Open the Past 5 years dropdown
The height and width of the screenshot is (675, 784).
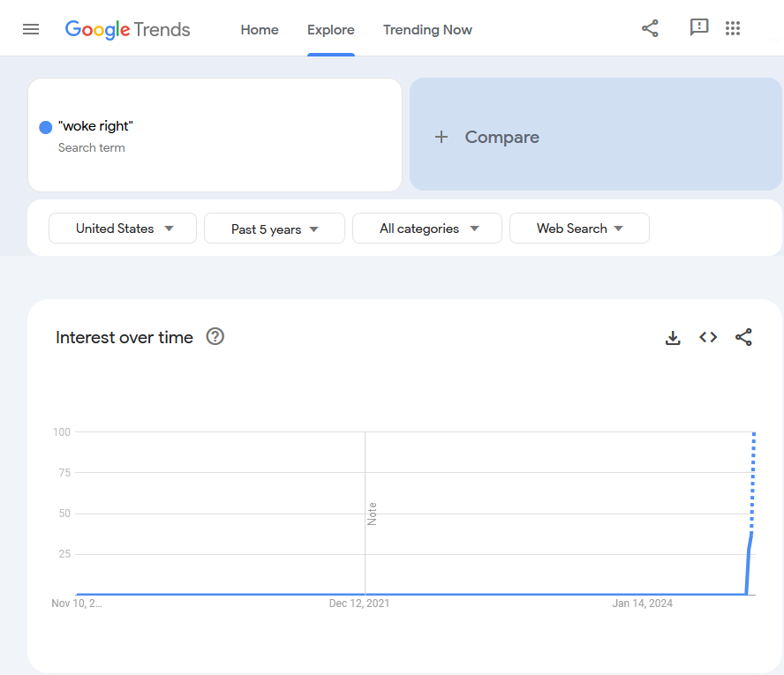tap(275, 229)
